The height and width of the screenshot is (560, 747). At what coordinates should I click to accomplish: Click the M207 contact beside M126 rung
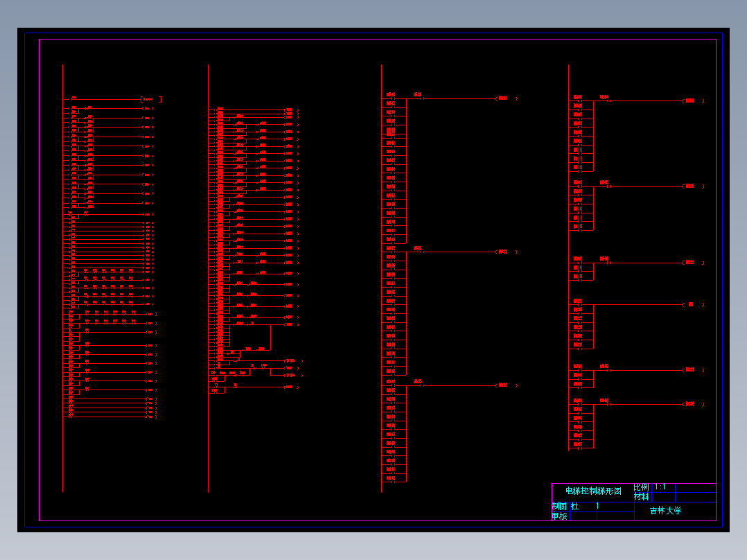tap(578, 259)
